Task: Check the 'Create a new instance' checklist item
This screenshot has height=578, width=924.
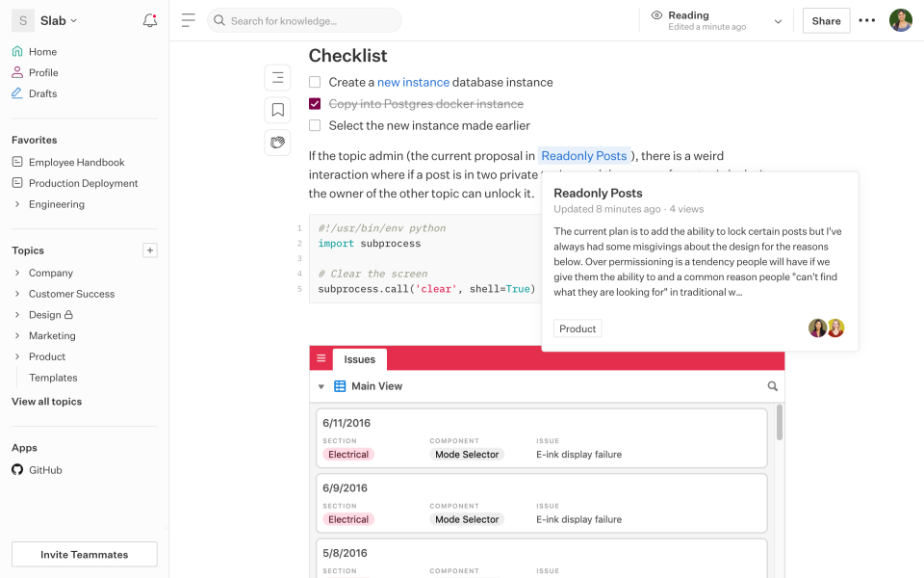Action: [x=314, y=82]
